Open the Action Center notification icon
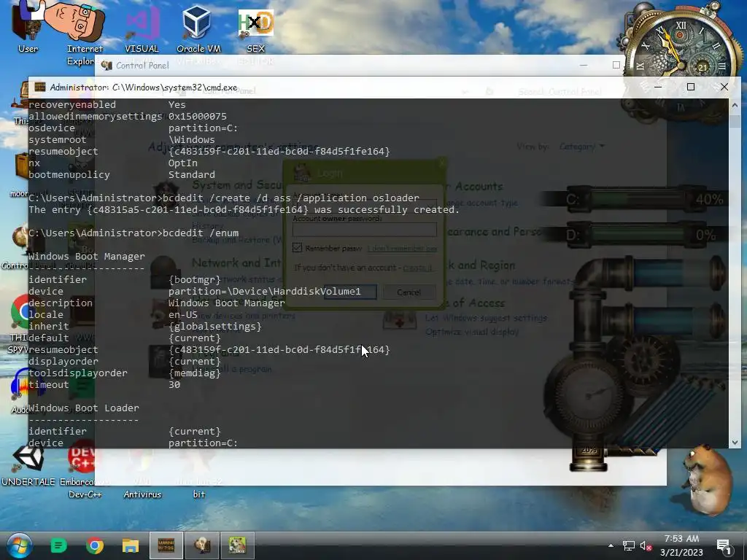This screenshot has width=747, height=560. (x=724, y=547)
